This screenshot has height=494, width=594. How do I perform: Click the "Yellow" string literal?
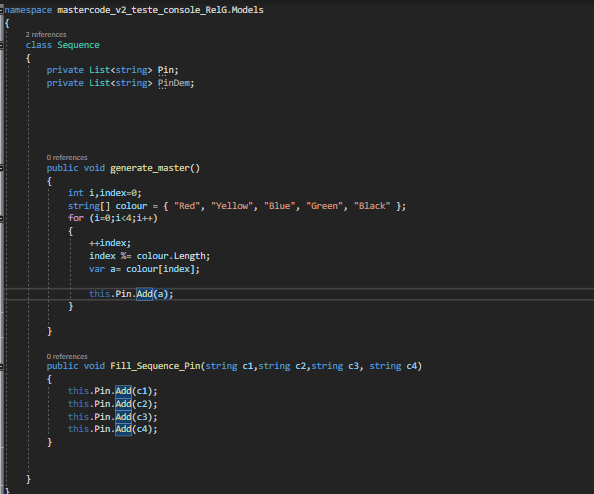pyautogui.click(x=232, y=206)
